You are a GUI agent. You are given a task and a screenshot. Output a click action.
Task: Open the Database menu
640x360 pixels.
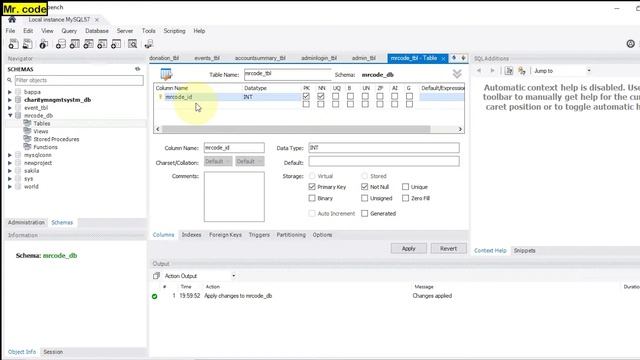(97, 31)
